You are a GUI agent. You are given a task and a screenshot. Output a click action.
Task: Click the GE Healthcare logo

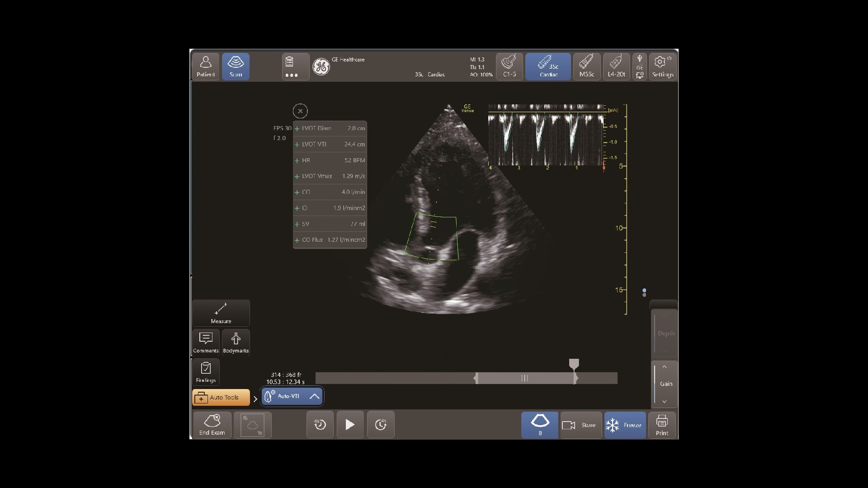coord(321,67)
